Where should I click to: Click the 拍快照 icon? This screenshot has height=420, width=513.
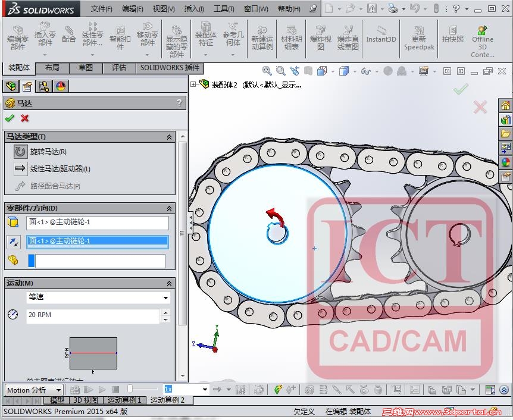tap(453, 35)
